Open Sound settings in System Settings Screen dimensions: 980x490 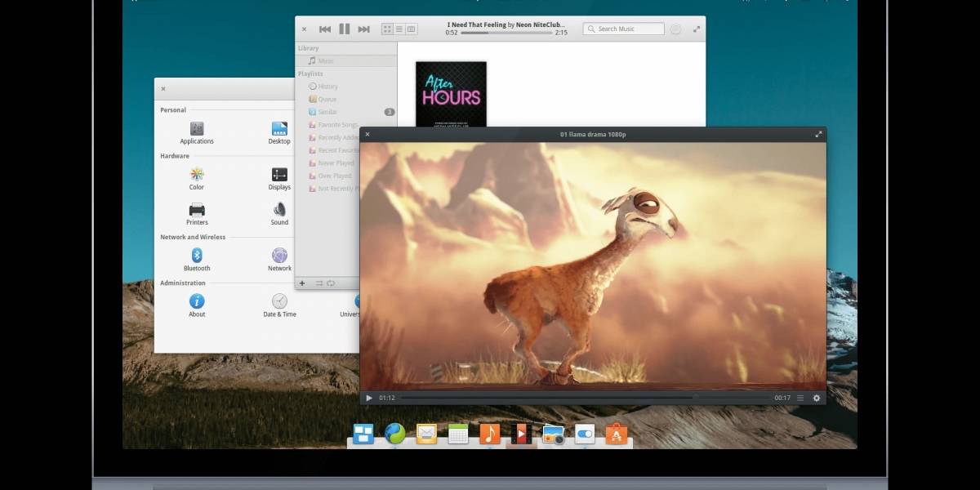[279, 214]
